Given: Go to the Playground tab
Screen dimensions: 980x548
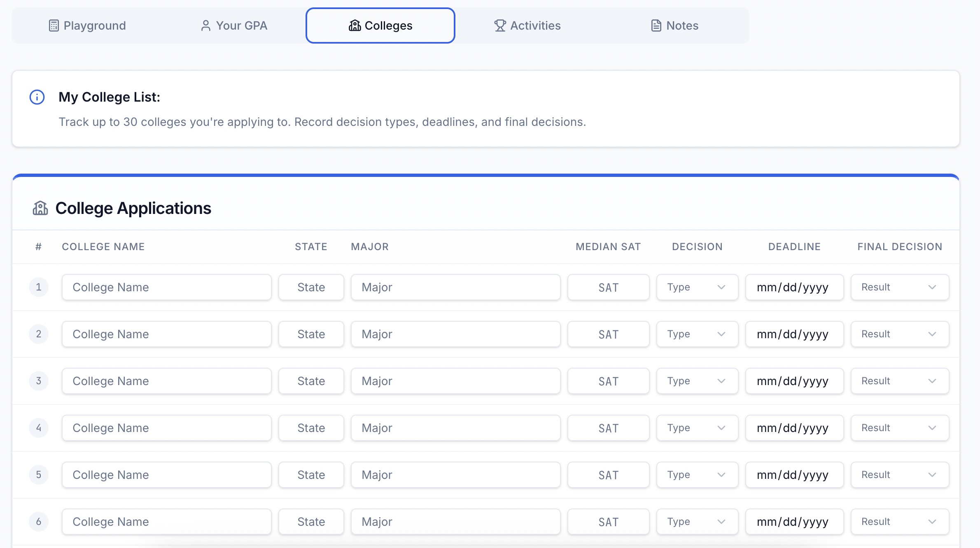Looking at the screenshot, I should [x=87, y=26].
